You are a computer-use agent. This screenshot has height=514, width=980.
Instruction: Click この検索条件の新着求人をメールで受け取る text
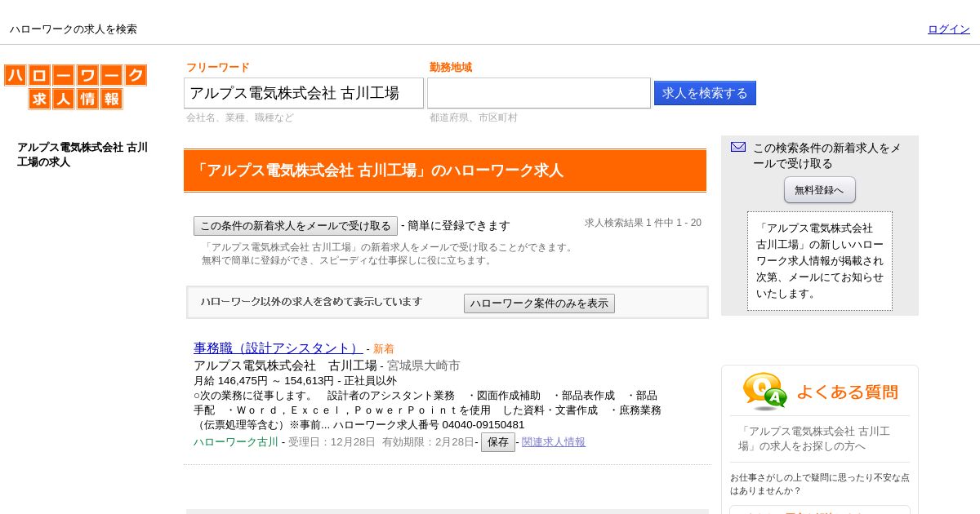click(x=827, y=156)
